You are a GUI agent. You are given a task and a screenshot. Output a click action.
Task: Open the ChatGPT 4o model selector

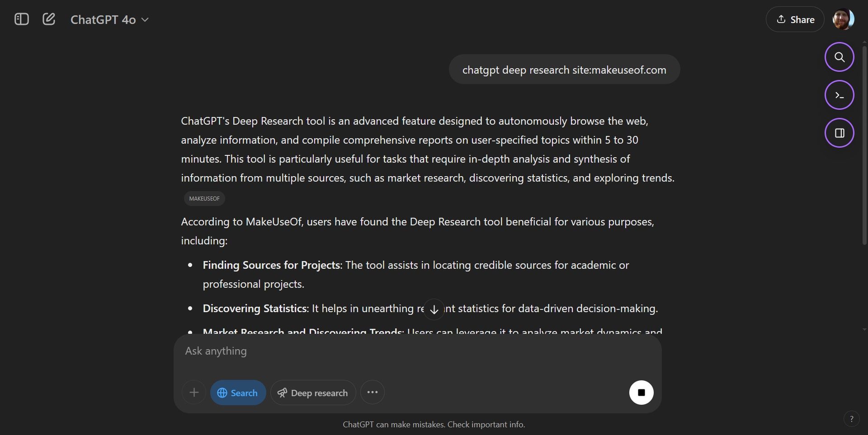tap(110, 19)
